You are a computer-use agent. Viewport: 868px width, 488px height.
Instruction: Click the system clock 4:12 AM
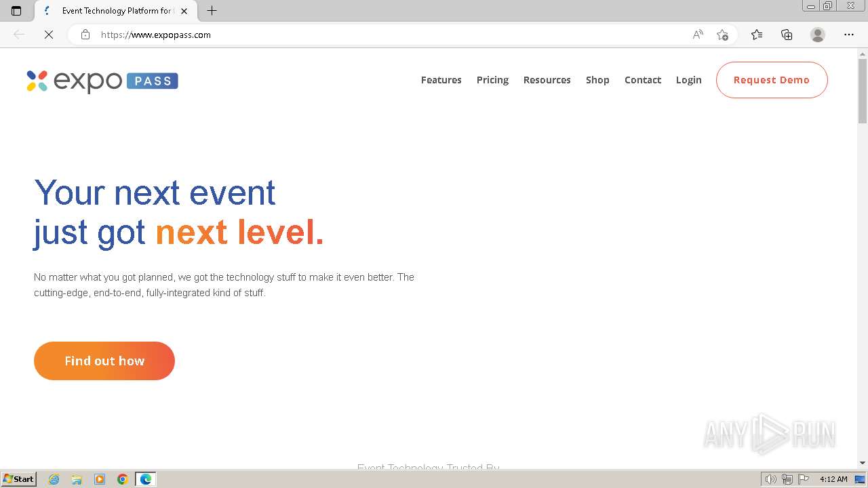click(833, 479)
